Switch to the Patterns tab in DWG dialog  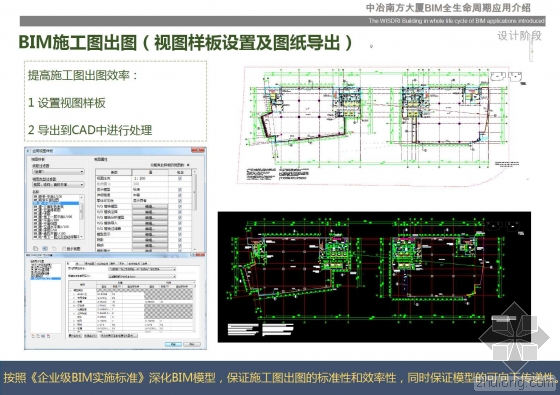pos(89,264)
